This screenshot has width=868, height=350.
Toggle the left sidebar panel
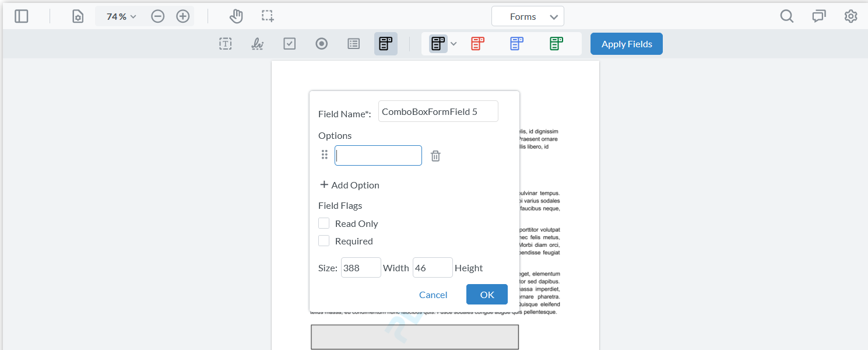coord(21,16)
